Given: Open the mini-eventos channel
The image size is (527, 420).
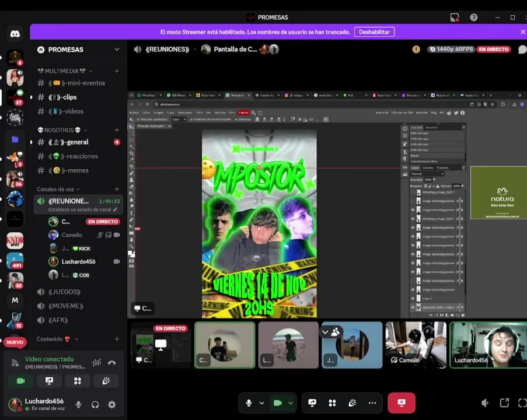Looking at the screenshot, I should click(78, 83).
